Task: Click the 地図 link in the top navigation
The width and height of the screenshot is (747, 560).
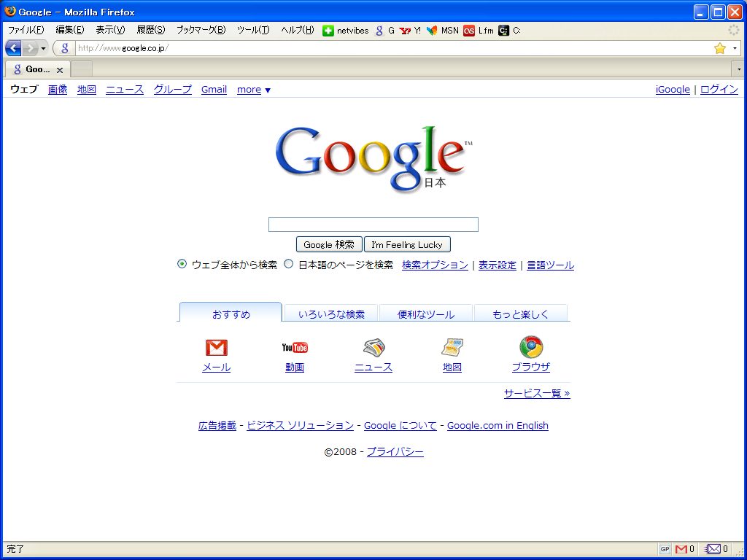Action: coord(87,90)
